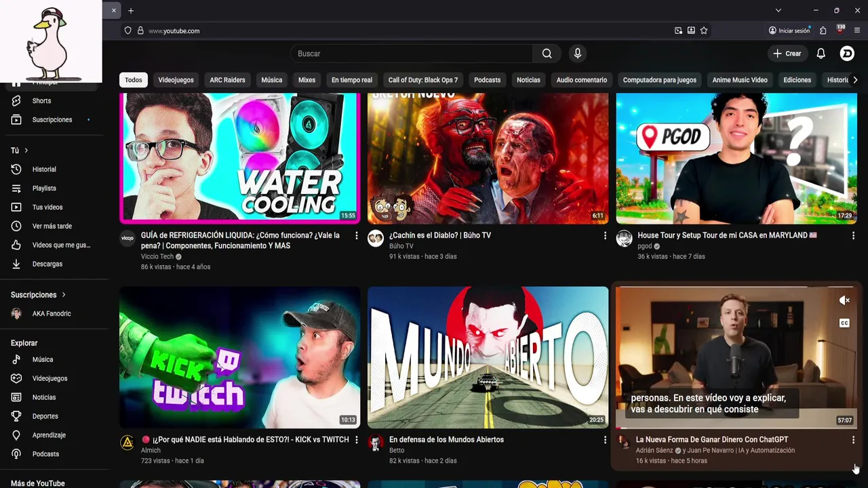Screen dimensions: 868x488
Task: Select the Call of Duty: Black Ops 7 chip
Action: tap(423, 80)
